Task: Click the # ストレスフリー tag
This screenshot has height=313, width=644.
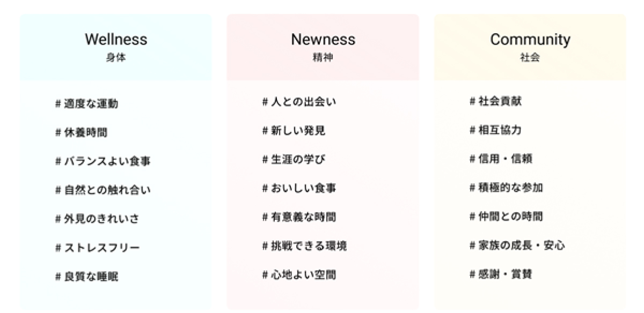Action: [x=97, y=248]
